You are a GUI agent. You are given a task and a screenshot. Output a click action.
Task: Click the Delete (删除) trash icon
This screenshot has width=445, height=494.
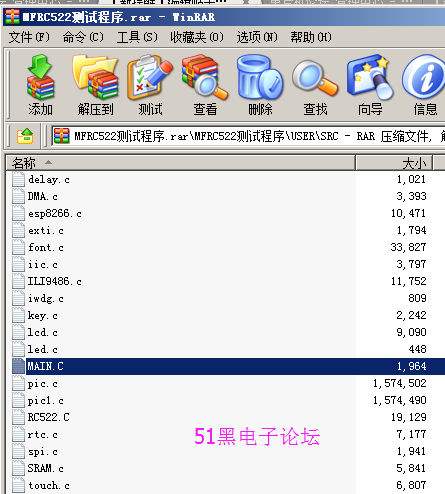click(260, 78)
